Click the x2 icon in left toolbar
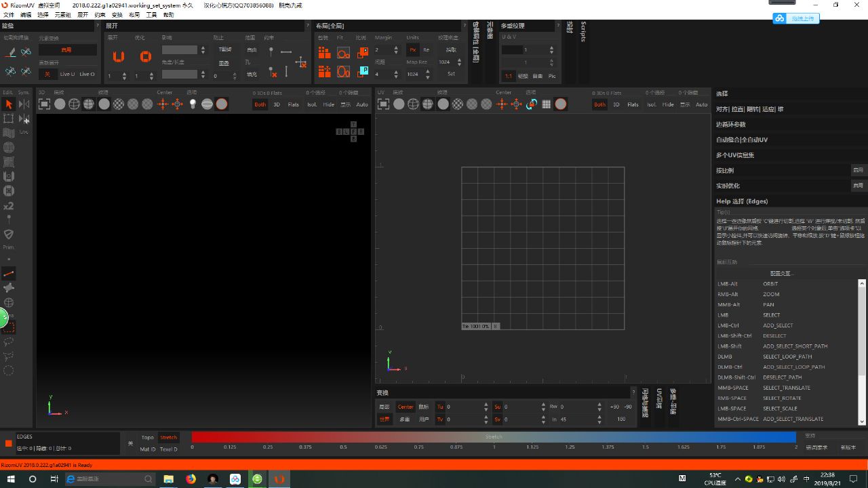 pyautogui.click(x=9, y=206)
